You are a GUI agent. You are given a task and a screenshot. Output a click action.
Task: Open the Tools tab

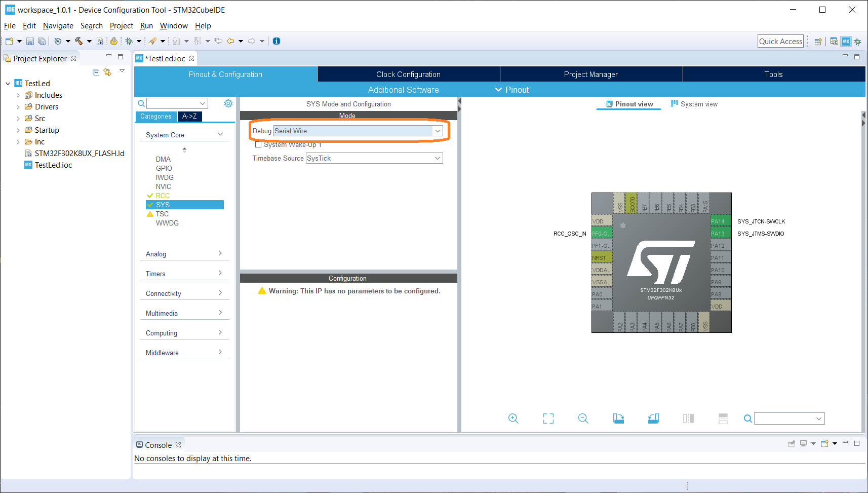click(774, 74)
